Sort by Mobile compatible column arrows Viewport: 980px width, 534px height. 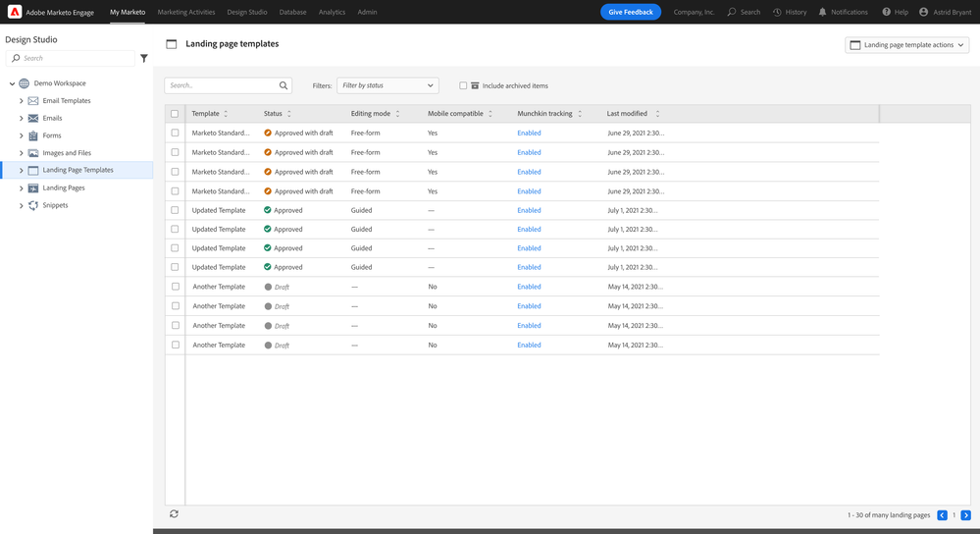click(490, 114)
